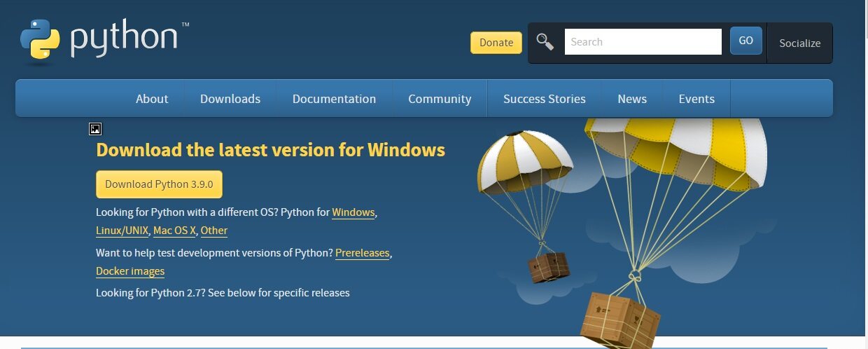Open the Documentation menu
The image size is (868, 349).
point(334,99)
